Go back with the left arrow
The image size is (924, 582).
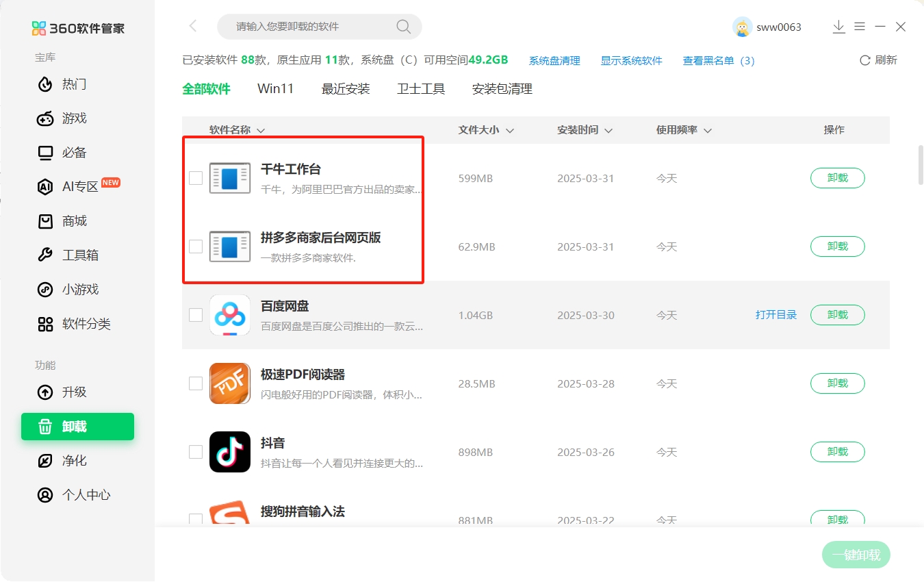pos(193,27)
